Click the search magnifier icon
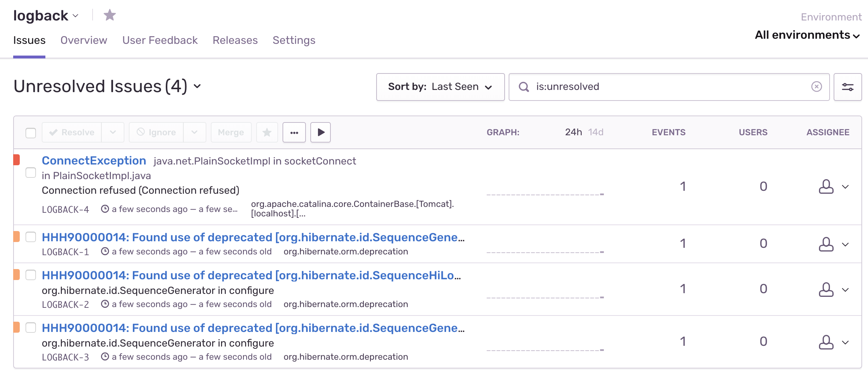The width and height of the screenshot is (868, 378). click(x=524, y=87)
